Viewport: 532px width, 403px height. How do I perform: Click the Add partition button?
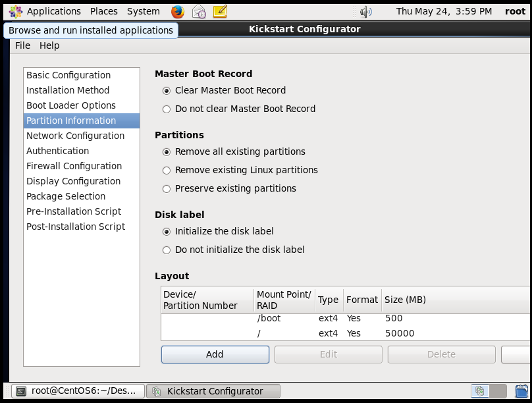click(x=215, y=354)
